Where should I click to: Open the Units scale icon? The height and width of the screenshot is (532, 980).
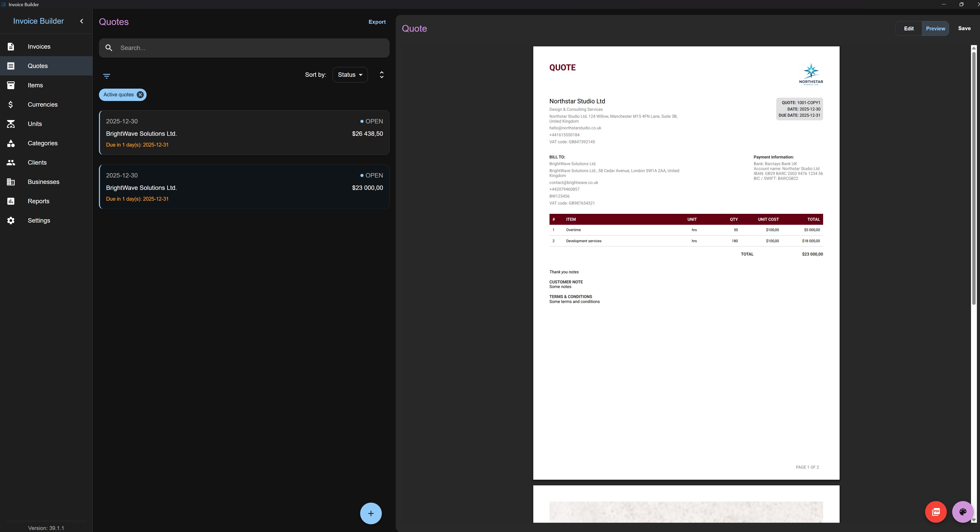11,124
